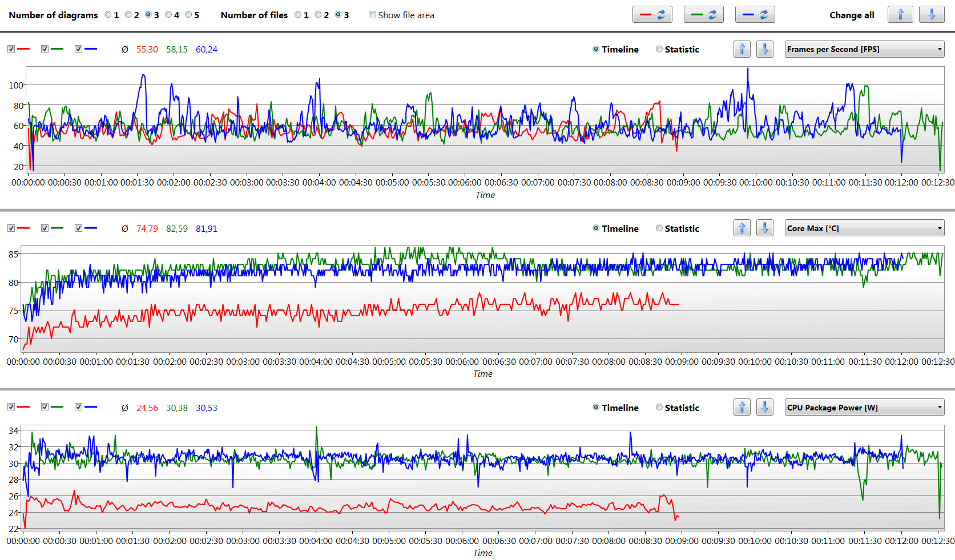Toggle blue line in Core Max diagram
The image size is (955, 560).
78,228
